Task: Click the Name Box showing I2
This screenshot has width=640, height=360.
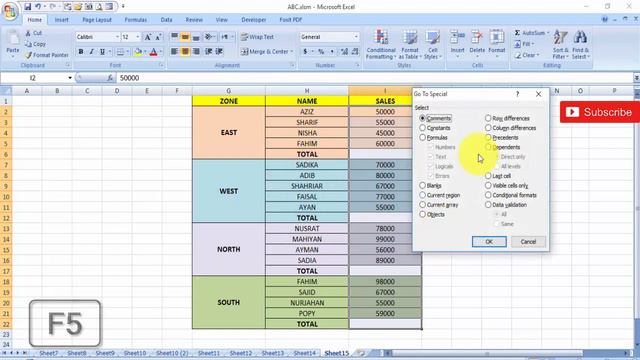Action: click(33, 78)
